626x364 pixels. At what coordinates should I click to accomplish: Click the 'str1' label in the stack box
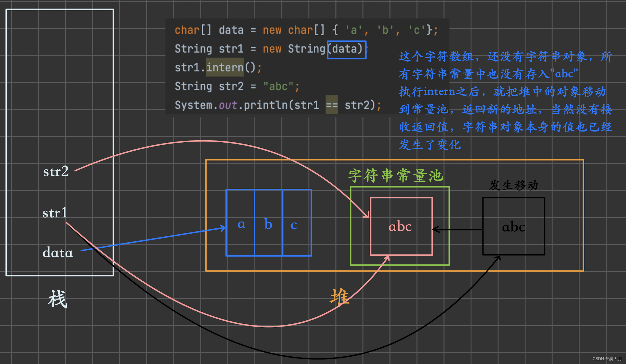[x=55, y=213]
